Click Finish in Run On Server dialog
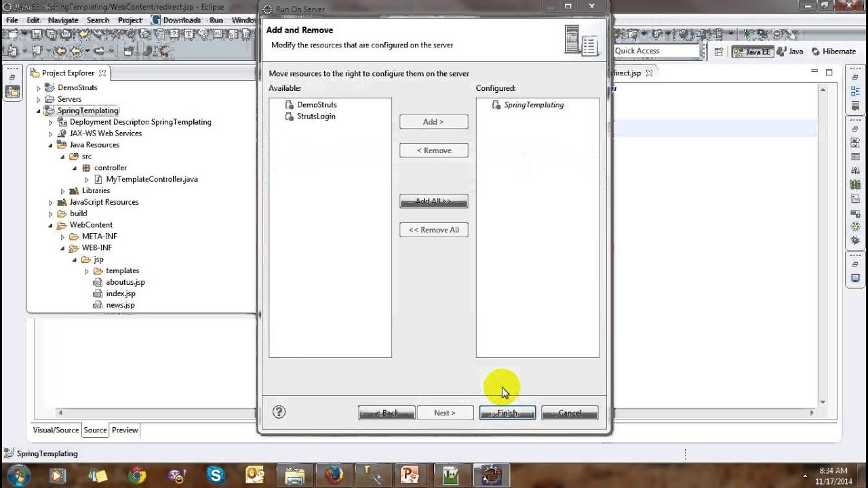 (x=507, y=413)
